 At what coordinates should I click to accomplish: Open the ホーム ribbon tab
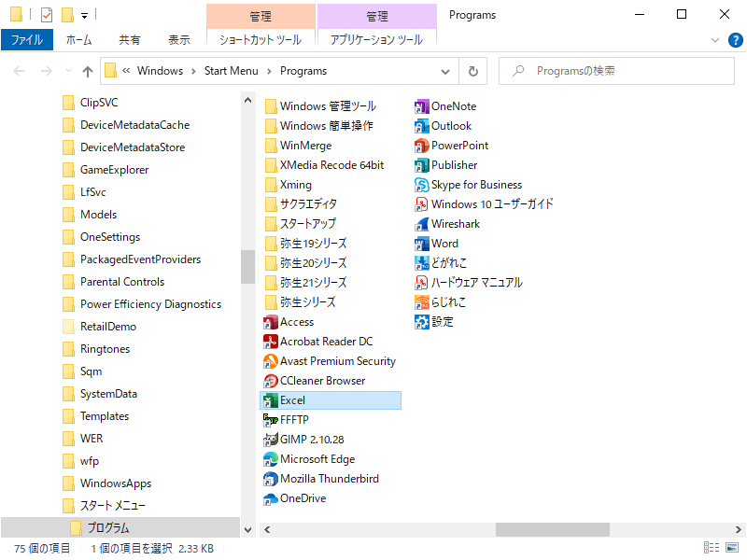tap(79, 40)
